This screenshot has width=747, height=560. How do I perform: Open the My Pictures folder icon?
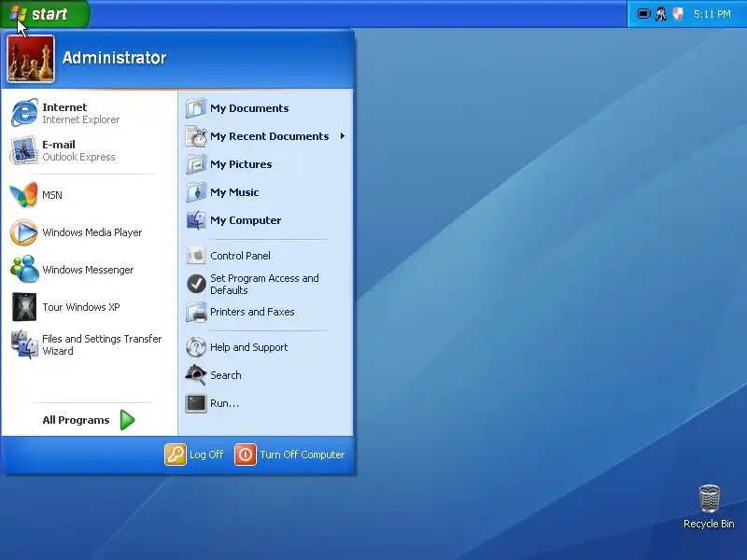[196, 164]
